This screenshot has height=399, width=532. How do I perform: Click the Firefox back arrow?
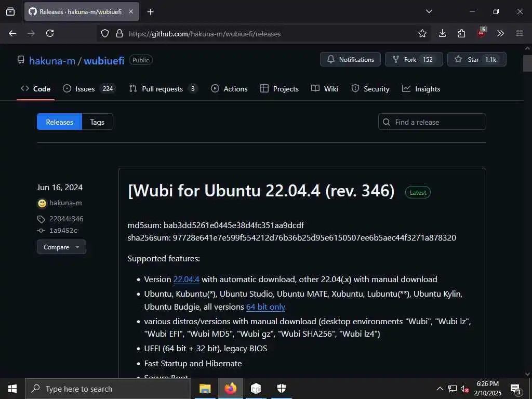(x=12, y=33)
